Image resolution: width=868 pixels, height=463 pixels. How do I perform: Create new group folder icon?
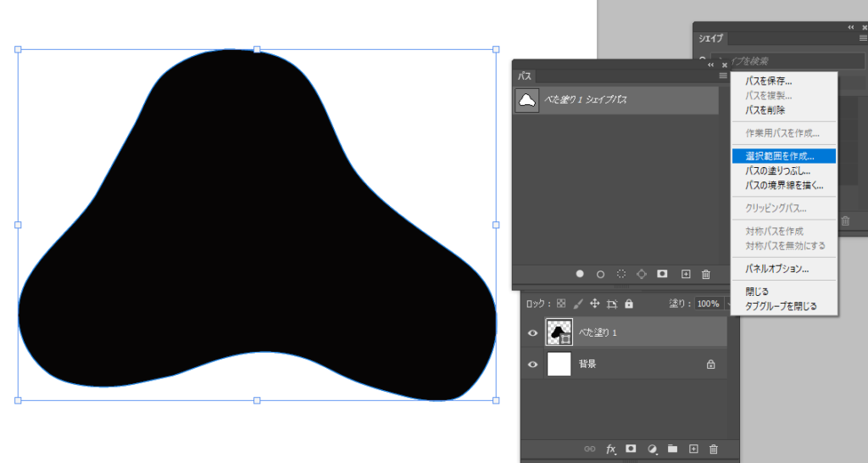pyautogui.click(x=672, y=449)
